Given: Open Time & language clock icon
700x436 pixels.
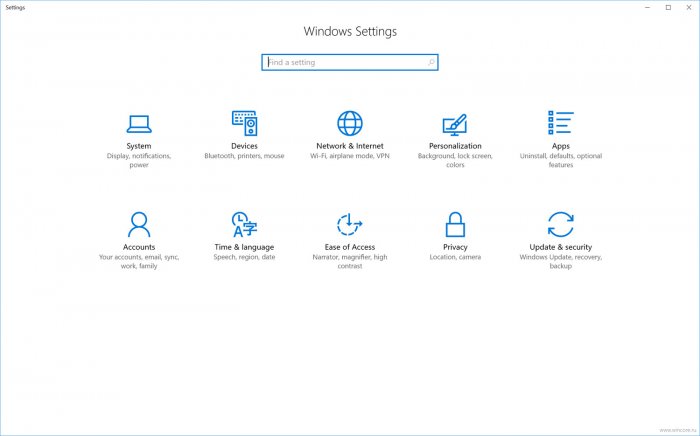Looking at the screenshot, I should click(244, 224).
